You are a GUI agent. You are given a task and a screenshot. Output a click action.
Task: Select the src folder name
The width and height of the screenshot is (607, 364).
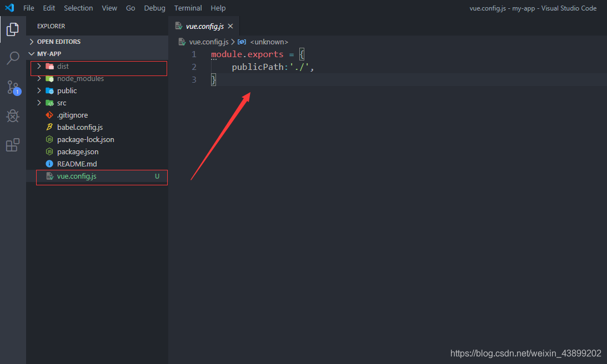point(62,103)
